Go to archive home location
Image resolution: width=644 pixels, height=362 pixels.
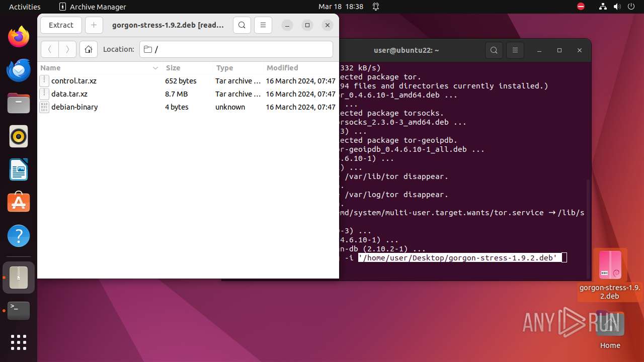[89, 49]
